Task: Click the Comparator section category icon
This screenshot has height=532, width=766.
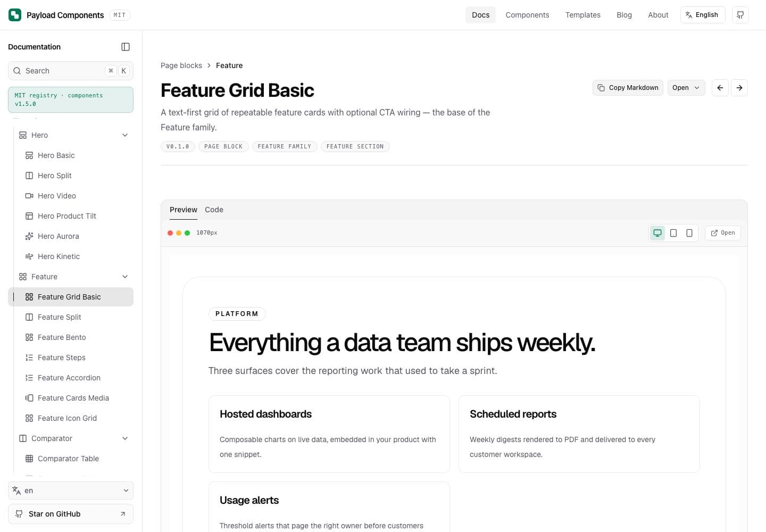Action: click(x=23, y=438)
